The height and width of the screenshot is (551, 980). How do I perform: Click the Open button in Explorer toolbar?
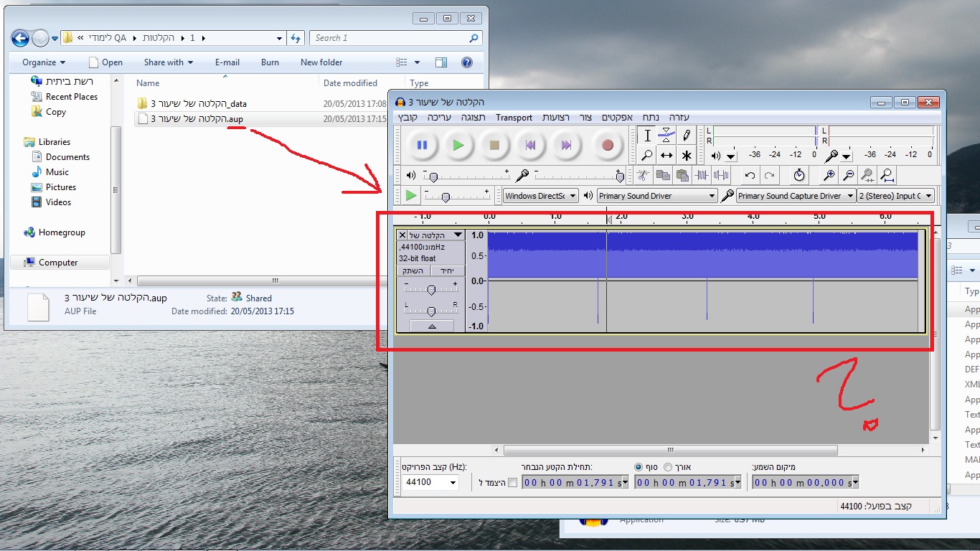[x=105, y=62]
